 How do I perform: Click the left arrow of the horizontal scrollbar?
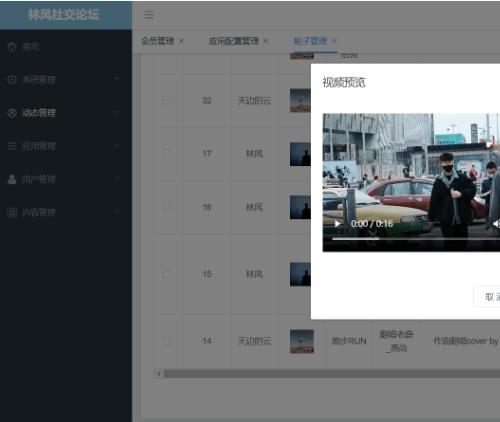(159, 374)
